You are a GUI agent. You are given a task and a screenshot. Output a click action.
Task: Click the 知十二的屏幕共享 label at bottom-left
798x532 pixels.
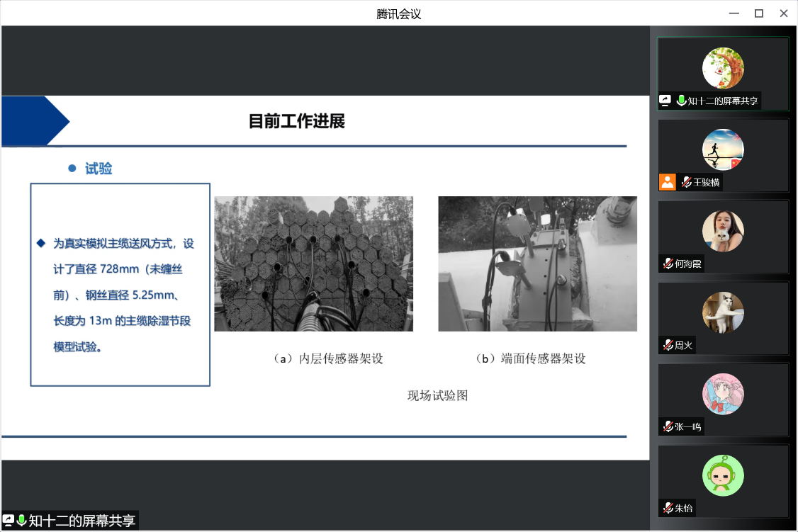82,521
